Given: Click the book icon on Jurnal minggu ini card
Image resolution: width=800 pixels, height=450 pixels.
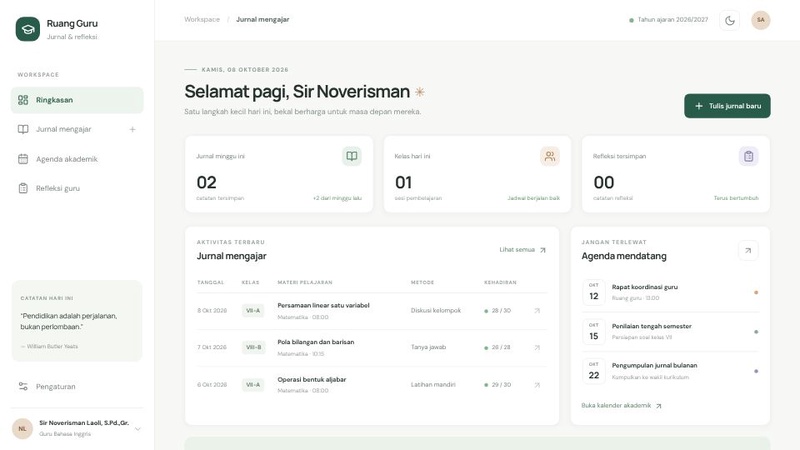Looking at the screenshot, I should pos(352,156).
